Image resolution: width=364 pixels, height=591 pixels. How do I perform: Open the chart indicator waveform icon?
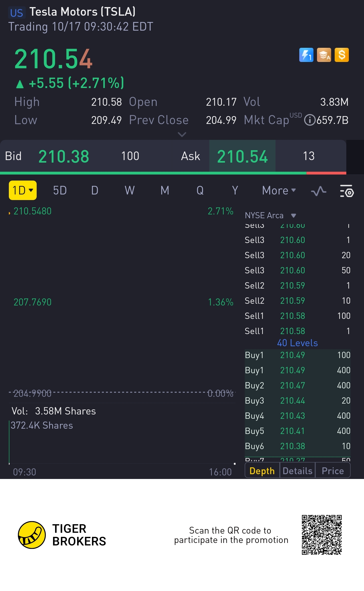(318, 191)
